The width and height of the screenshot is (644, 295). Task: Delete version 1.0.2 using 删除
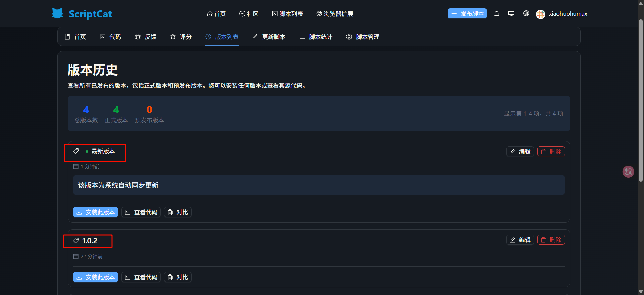551,240
